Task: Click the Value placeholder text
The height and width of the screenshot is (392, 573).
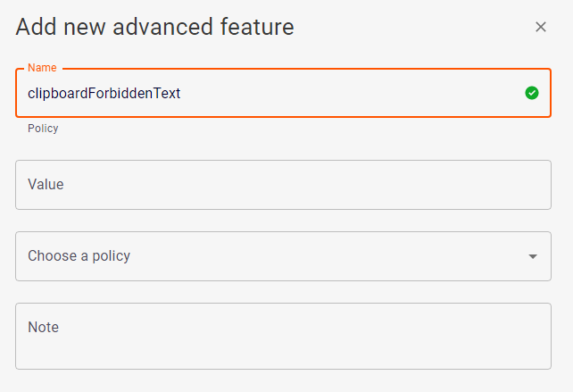Action: pyautogui.click(x=46, y=185)
